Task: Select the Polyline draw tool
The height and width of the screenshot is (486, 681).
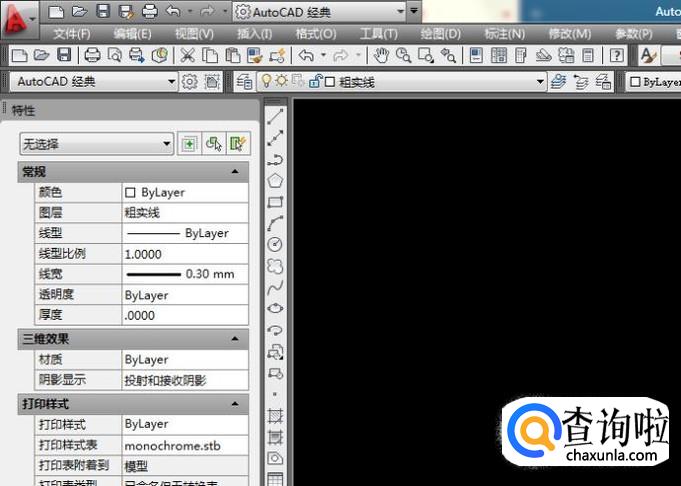Action: (275, 159)
